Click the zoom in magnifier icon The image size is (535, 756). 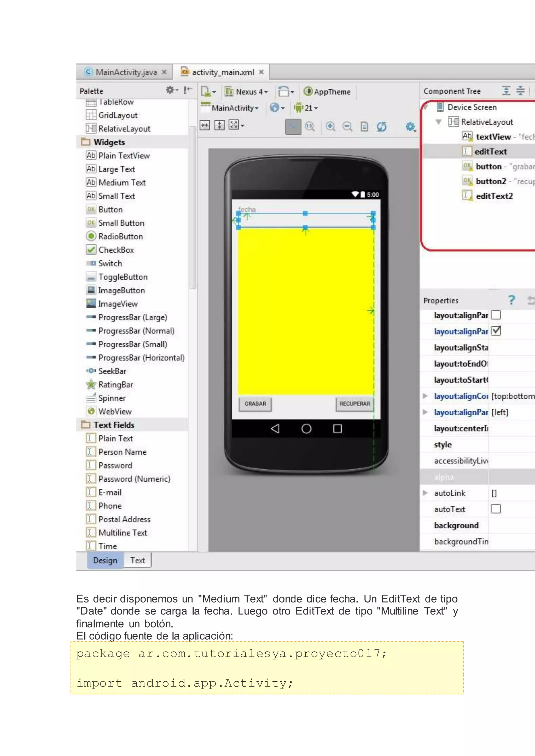point(330,126)
